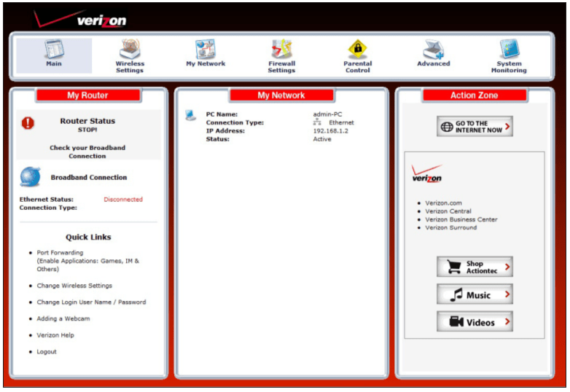This screenshot has height=392, width=570.
Task: Open Change Wireless Settings quick link
Action: tap(74, 286)
